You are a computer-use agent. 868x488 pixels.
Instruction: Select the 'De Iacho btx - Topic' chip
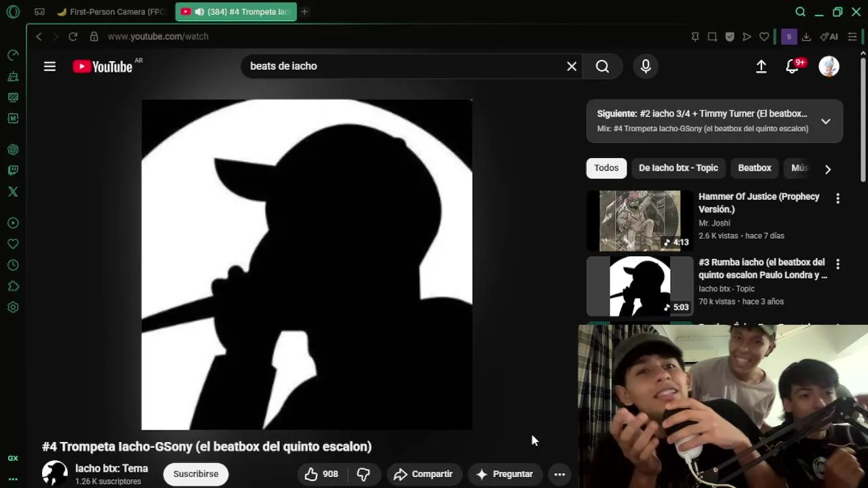click(x=678, y=168)
